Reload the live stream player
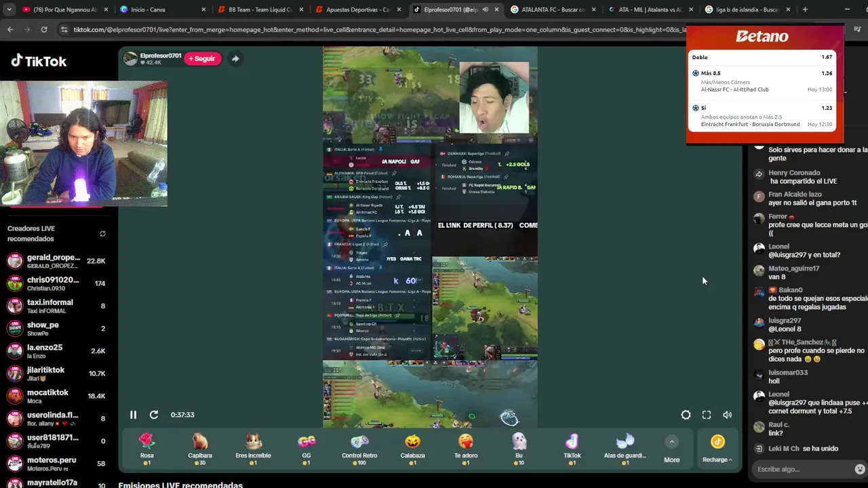 click(x=154, y=415)
